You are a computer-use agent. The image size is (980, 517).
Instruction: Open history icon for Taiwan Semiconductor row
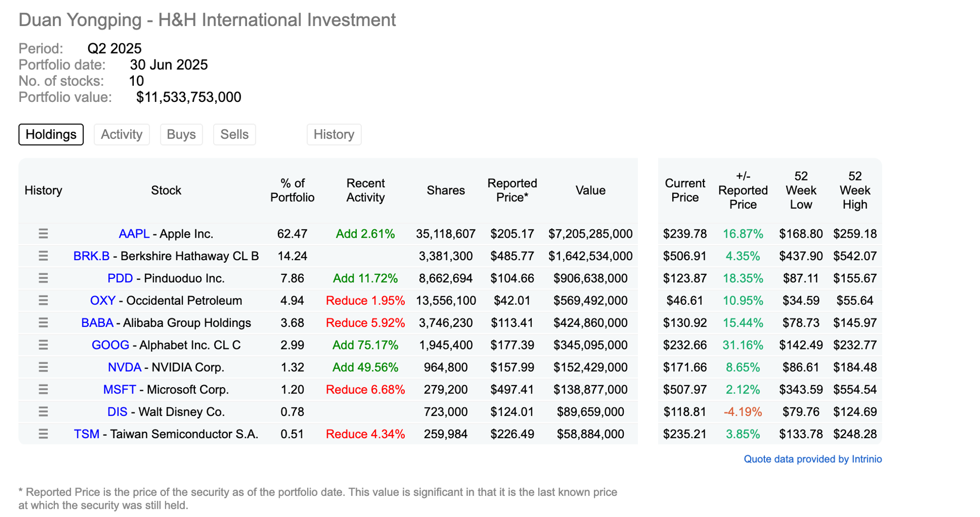(x=43, y=434)
